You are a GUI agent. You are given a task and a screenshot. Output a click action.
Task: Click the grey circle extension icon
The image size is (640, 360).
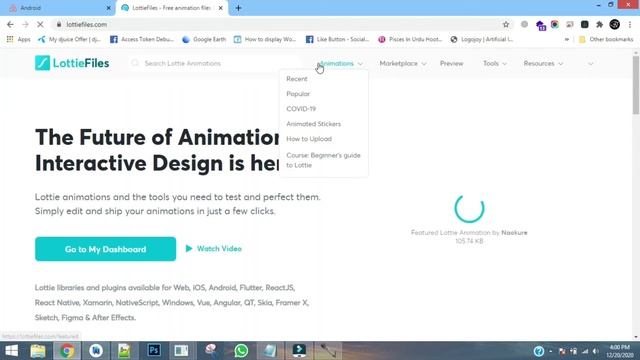coord(524,24)
